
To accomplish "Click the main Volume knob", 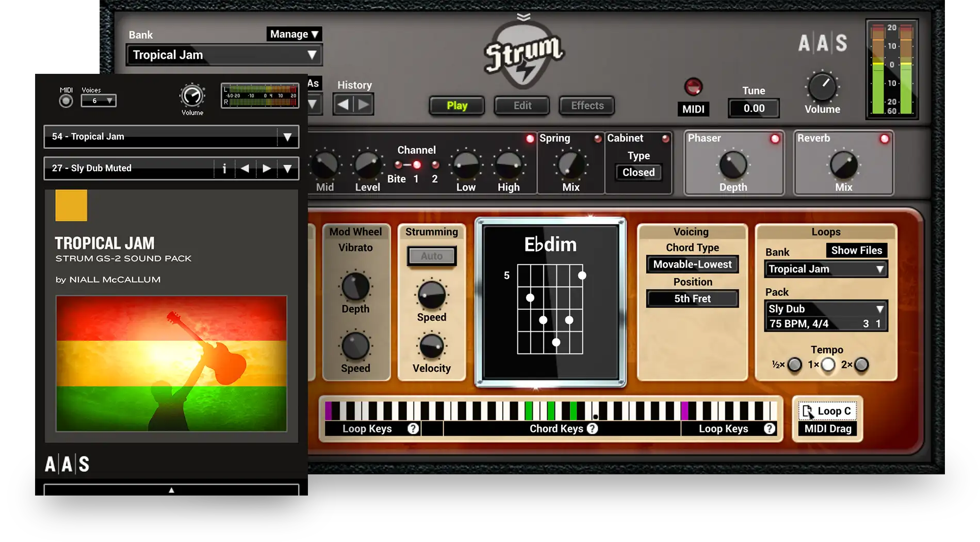I will coord(822,87).
